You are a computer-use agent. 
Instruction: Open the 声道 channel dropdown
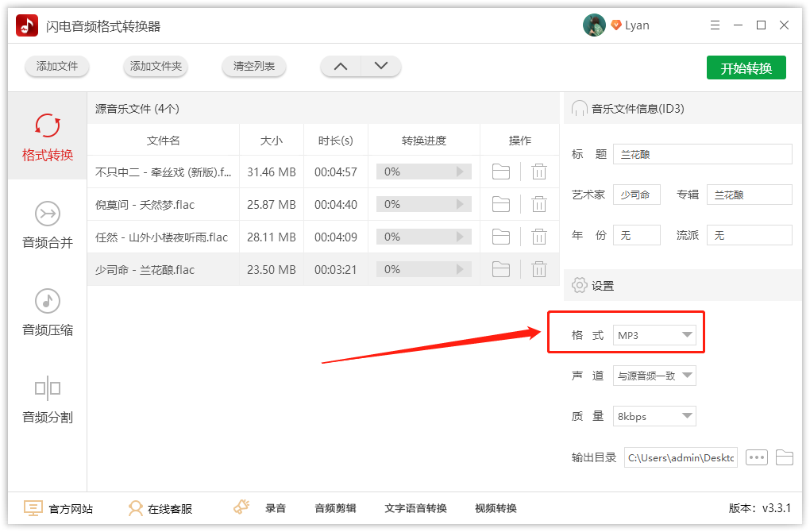click(x=654, y=376)
